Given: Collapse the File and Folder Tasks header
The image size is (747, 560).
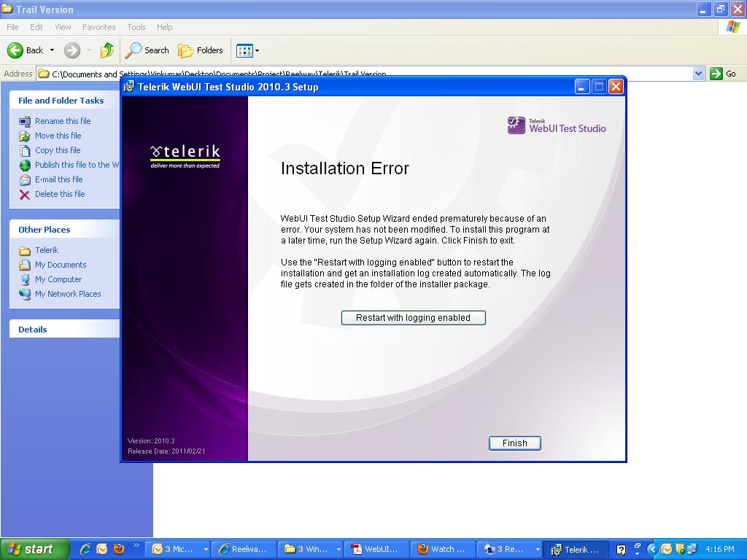Looking at the screenshot, I should click(x=64, y=101).
